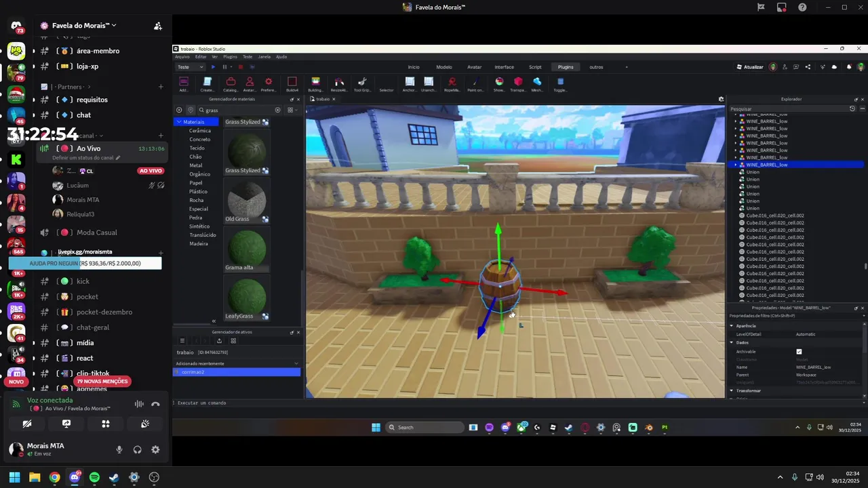The width and height of the screenshot is (868, 488).
Task: Open viewport settings gear icon
Action: [721, 99]
